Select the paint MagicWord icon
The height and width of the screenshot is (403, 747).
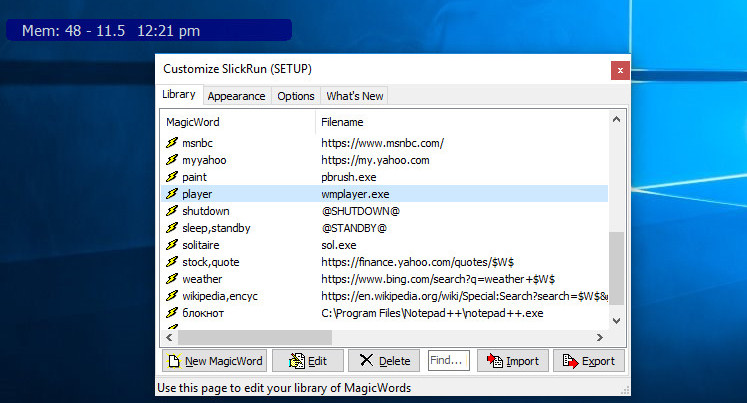171,177
